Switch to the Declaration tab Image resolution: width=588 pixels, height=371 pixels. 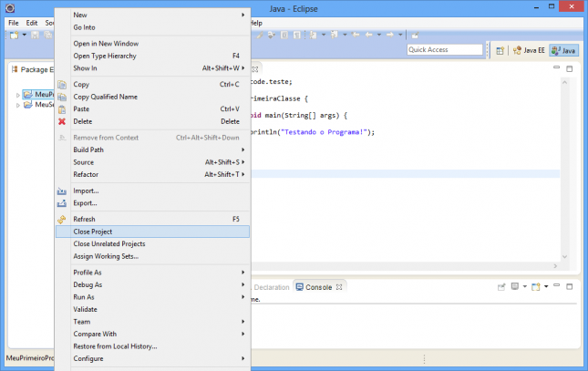click(272, 287)
